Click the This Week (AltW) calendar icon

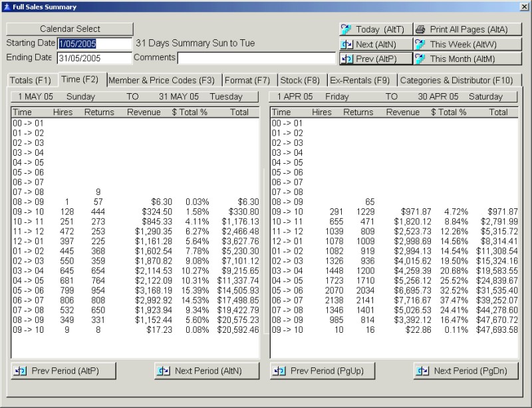[420, 44]
